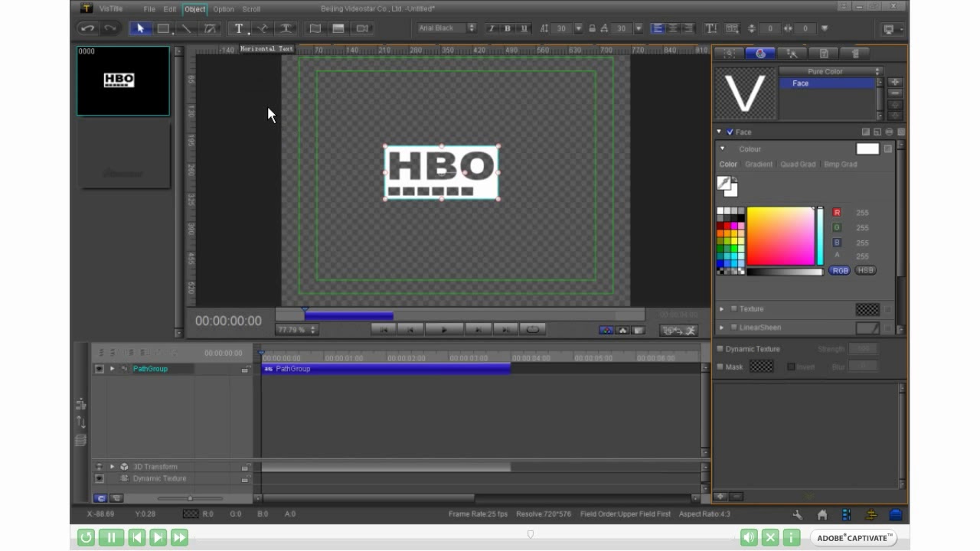Enable the Texture checkbox
The image size is (980, 551).
733,308
